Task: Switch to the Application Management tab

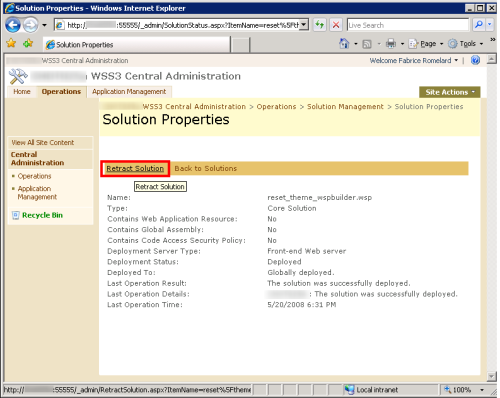Action: [x=129, y=92]
